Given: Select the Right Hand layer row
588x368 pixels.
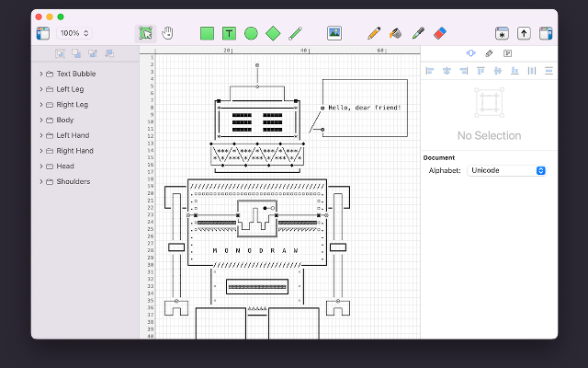Looking at the screenshot, I should coord(85,151).
